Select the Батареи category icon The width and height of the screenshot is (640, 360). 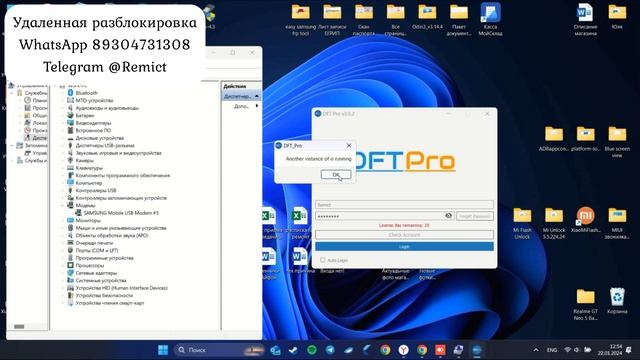[x=70, y=116]
